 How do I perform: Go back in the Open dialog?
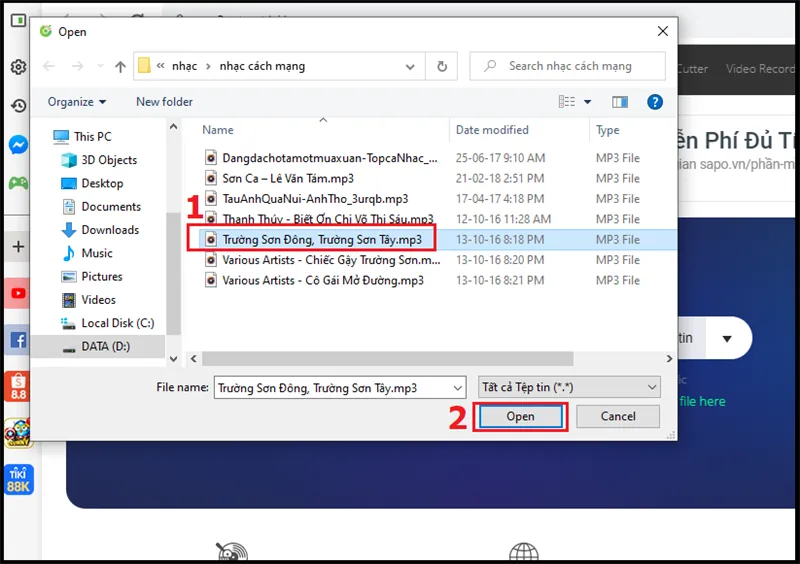(x=49, y=66)
